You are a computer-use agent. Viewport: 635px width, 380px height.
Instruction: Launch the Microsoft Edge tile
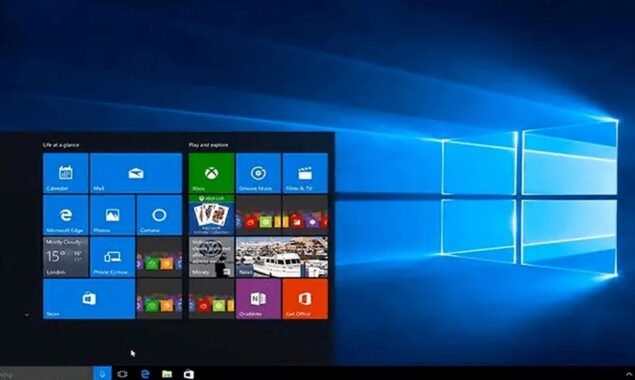pyautogui.click(x=66, y=215)
